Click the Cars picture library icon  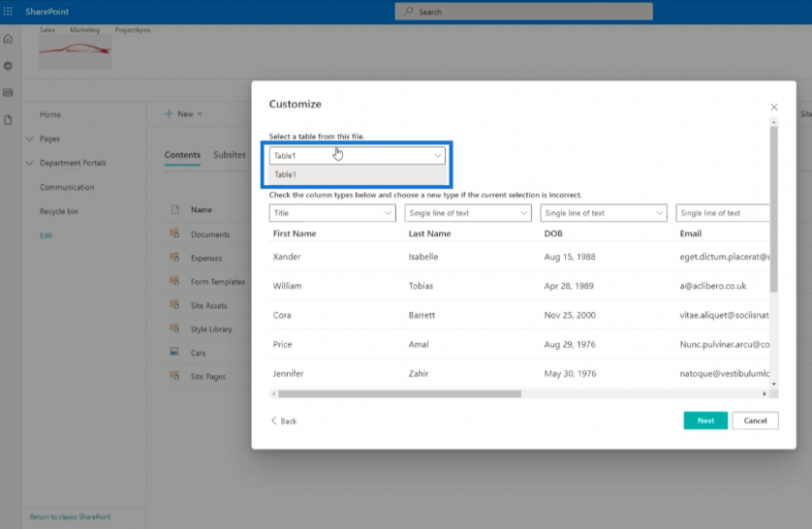pos(174,353)
